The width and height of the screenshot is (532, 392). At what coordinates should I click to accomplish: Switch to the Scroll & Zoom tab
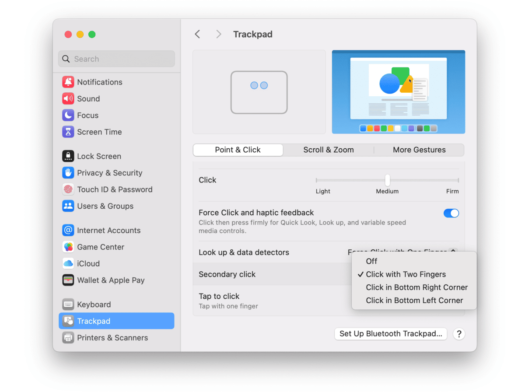[329, 150]
